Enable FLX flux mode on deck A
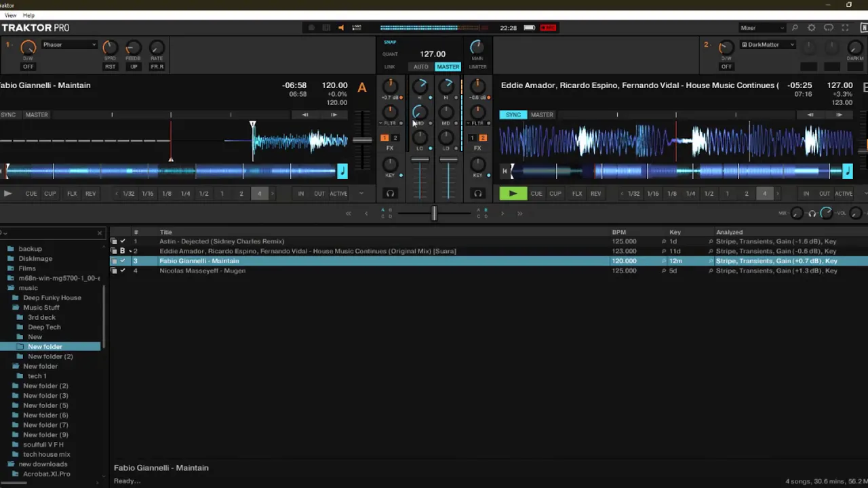 pos(72,194)
